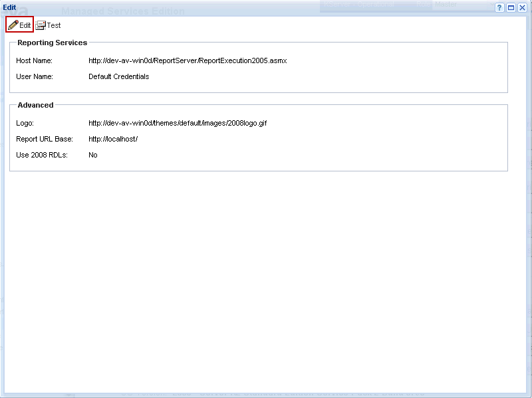
Task: Click the pencil Edit icon in toolbar
Action: [13, 25]
